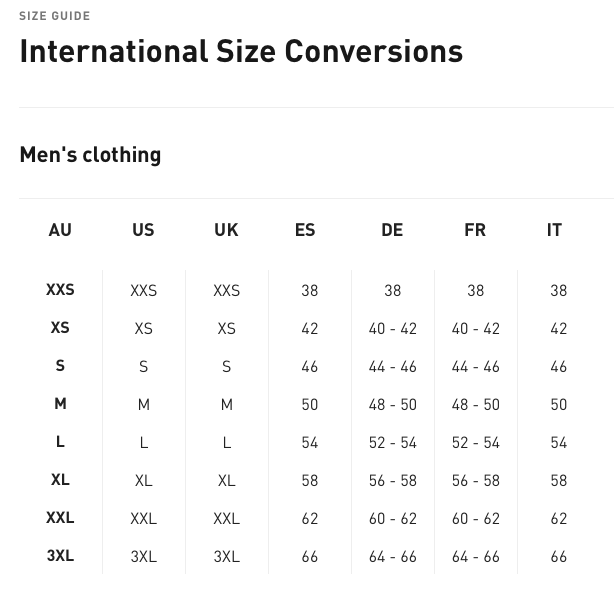Click the AU column header
This screenshot has height=601, width=614.
[x=60, y=230]
